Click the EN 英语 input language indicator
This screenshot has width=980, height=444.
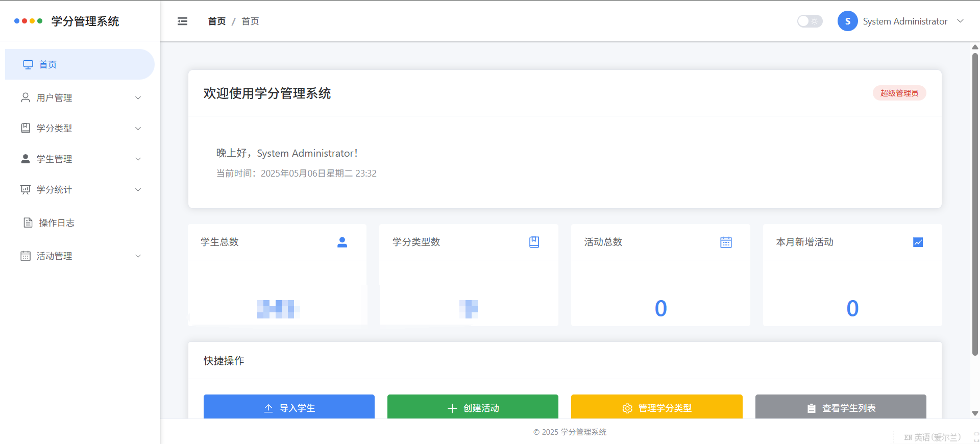point(932,437)
